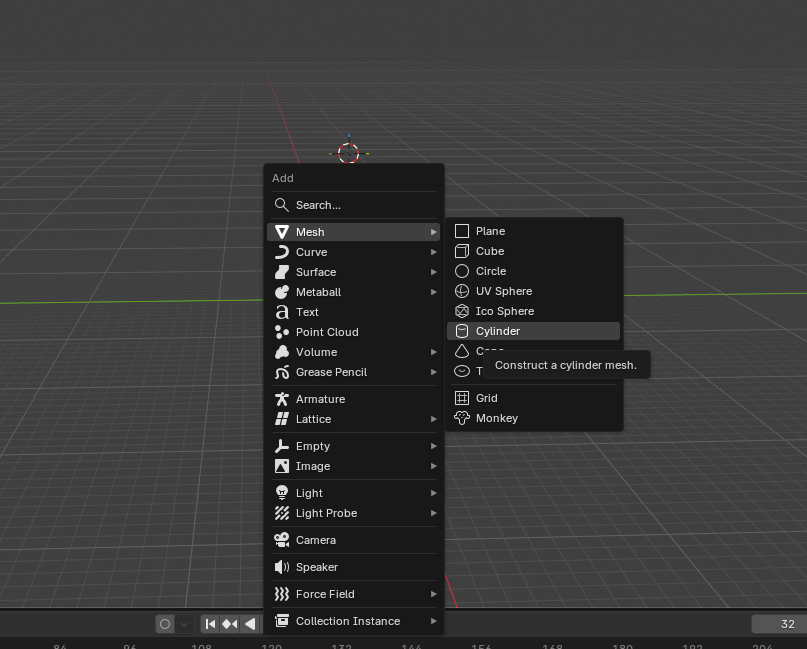Open the auto keyframing options dropdown

coord(184,624)
